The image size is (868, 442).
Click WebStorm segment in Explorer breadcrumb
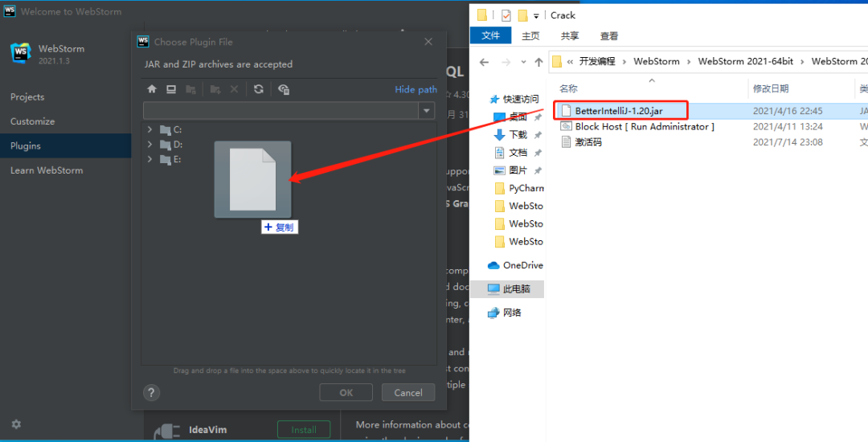[x=657, y=61]
